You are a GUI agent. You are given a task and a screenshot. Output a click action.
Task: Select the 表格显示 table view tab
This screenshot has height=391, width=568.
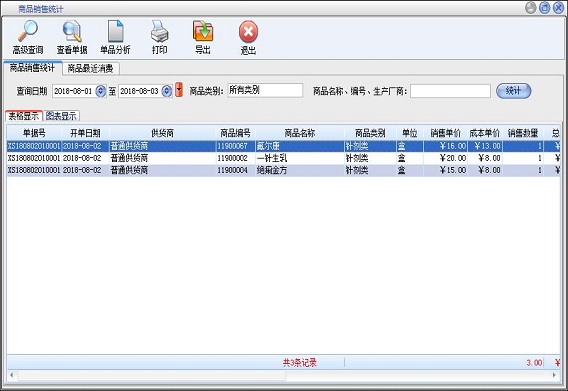(x=24, y=116)
